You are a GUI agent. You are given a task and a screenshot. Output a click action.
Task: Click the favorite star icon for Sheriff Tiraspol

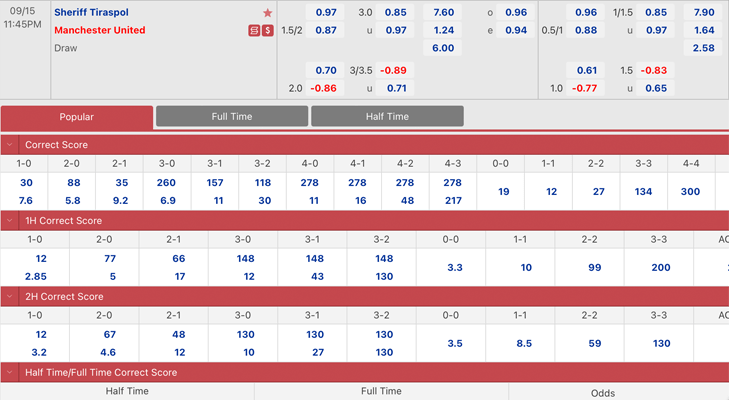[x=267, y=13]
